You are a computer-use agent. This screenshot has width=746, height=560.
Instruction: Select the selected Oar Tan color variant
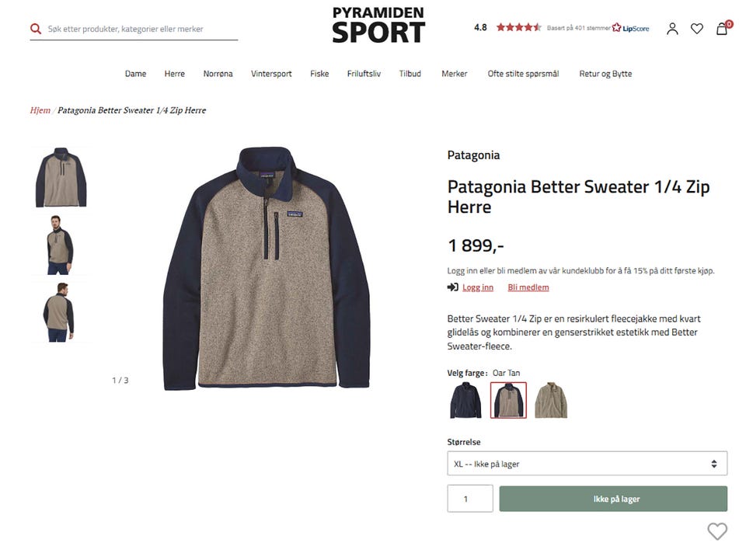[508, 400]
